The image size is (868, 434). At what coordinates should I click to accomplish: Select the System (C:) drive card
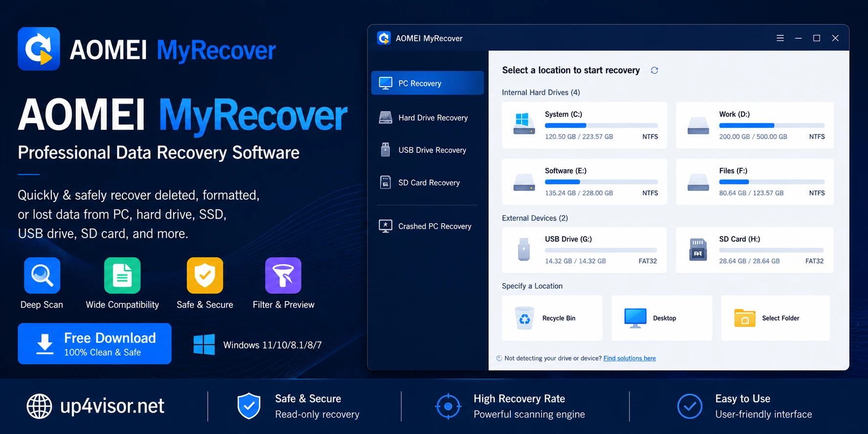[x=584, y=125]
